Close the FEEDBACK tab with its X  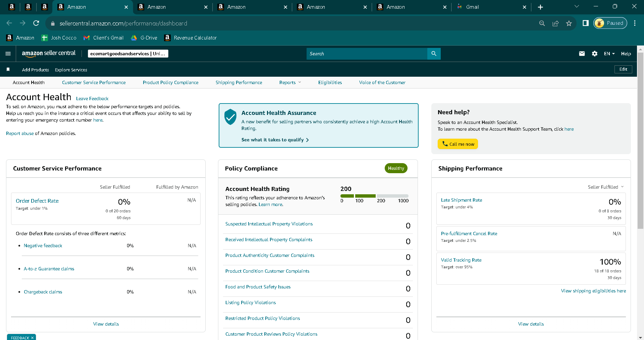coord(32,338)
